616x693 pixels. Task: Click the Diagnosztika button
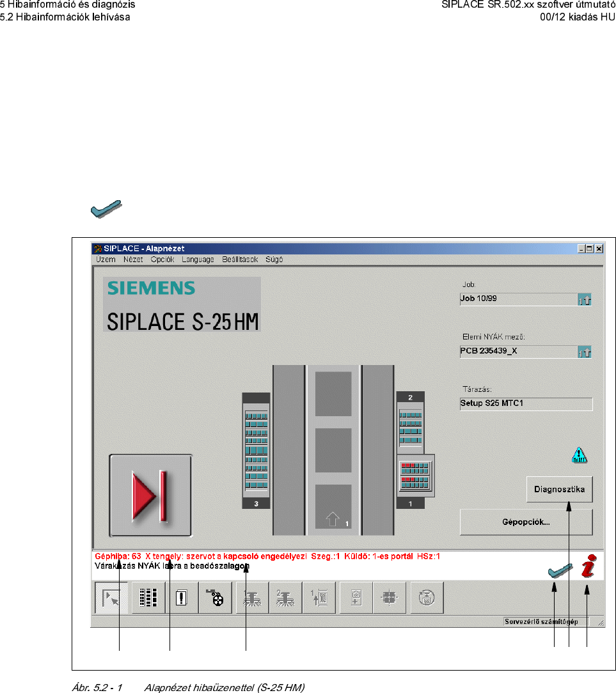coord(560,489)
